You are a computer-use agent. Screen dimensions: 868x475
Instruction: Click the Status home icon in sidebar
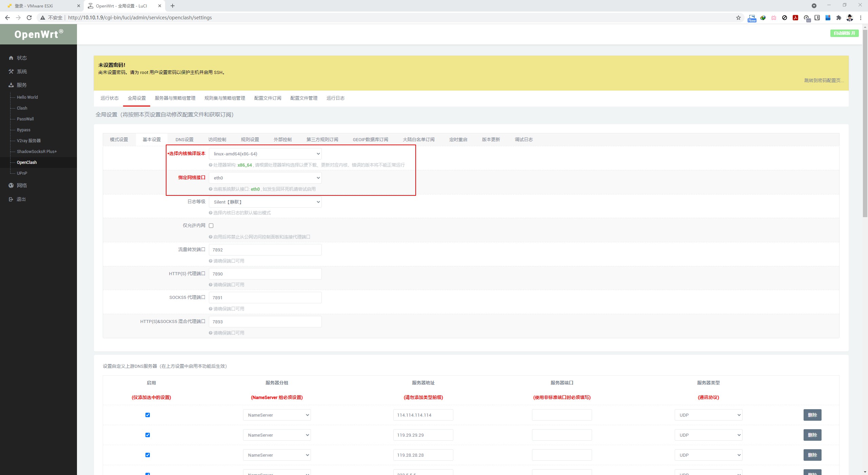[11, 58]
